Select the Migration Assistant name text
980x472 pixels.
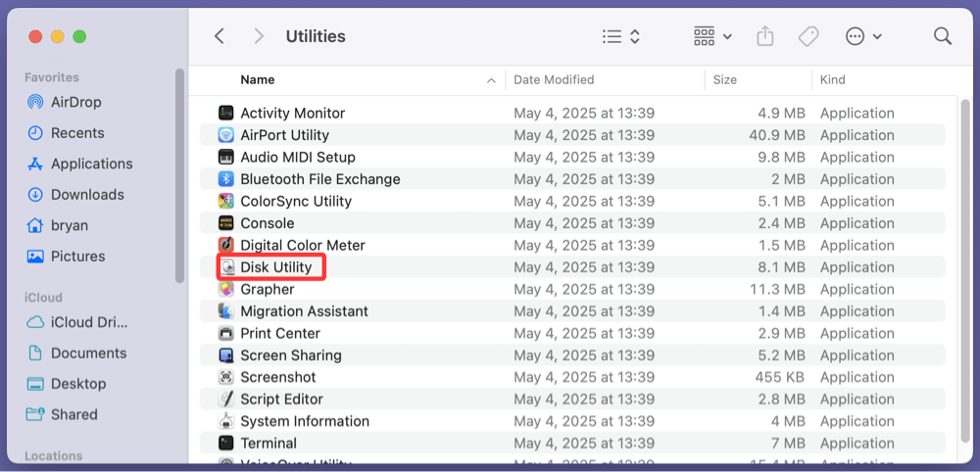[x=305, y=311]
